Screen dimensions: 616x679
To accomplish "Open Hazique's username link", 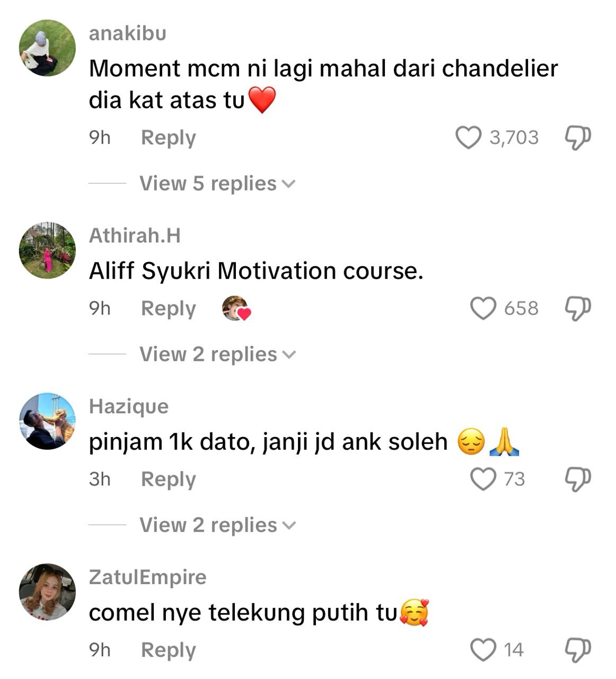I will [129, 406].
